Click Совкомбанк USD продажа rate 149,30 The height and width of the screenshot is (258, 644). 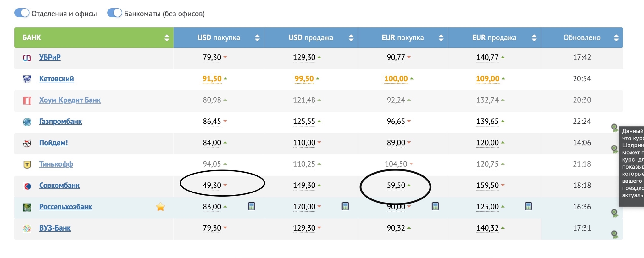point(304,186)
